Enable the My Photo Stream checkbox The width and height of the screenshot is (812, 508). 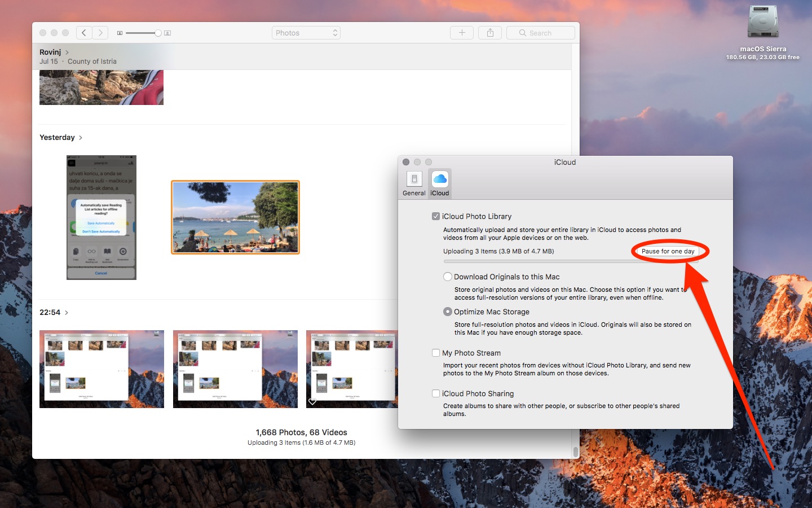click(x=436, y=353)
